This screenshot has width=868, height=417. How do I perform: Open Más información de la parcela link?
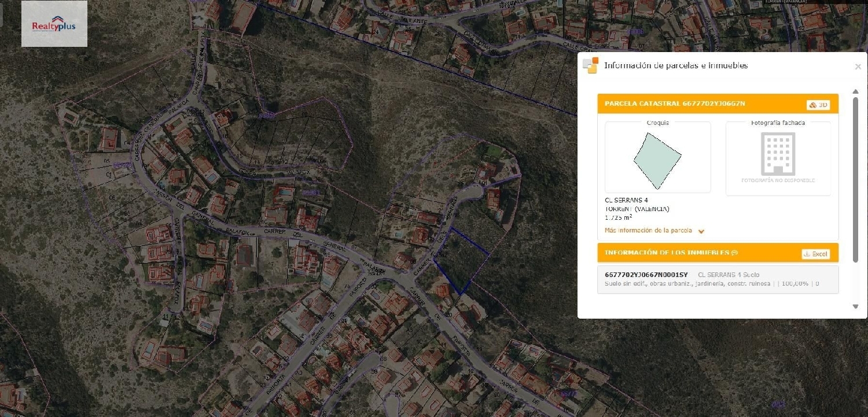(648, 230)
